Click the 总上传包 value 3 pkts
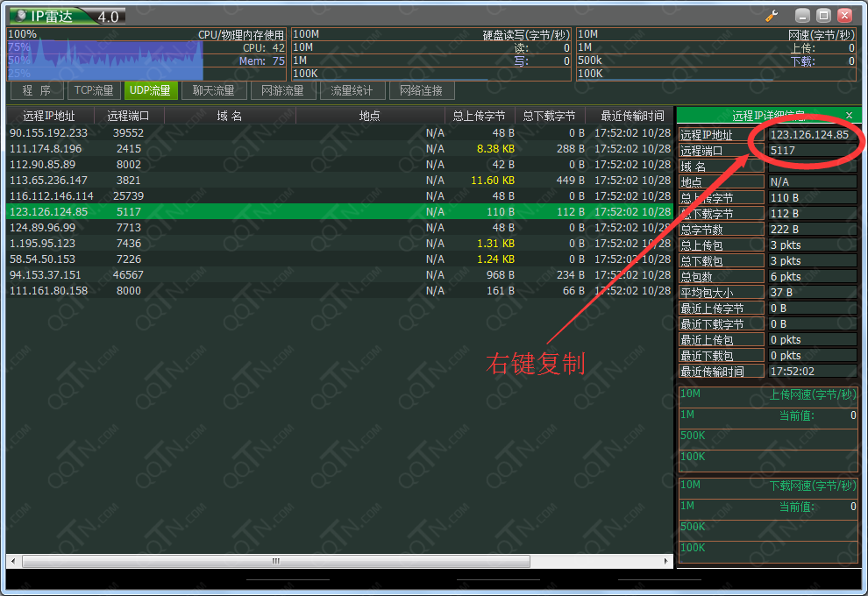This screenshot has width=868, height=596. coord(812,245)
